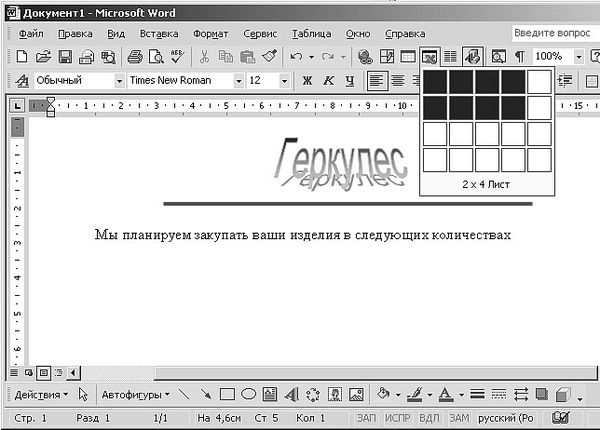Viewport: 600px width, 430px height.
Task: Toggle Bold formatting (Ж)
Action: (307, 80)
